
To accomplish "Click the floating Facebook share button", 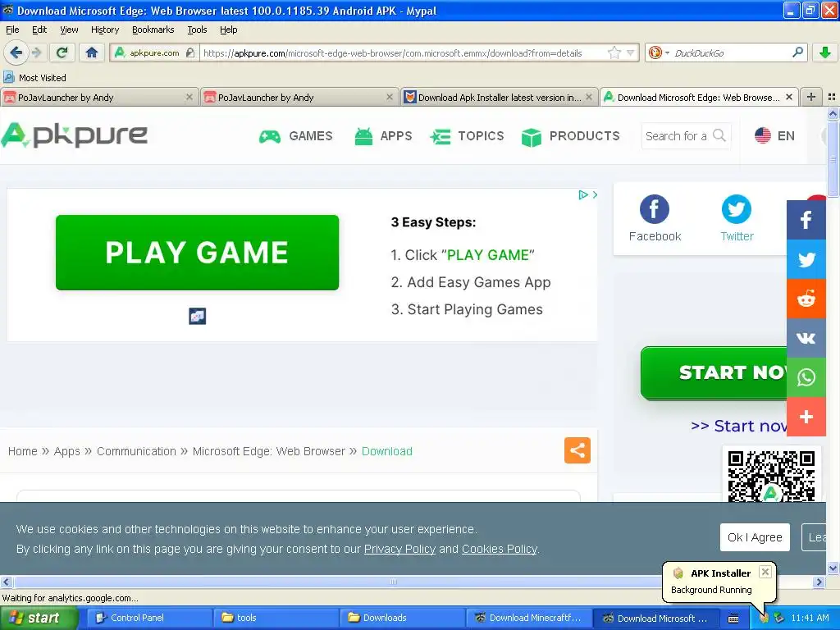I will point(806,220).
